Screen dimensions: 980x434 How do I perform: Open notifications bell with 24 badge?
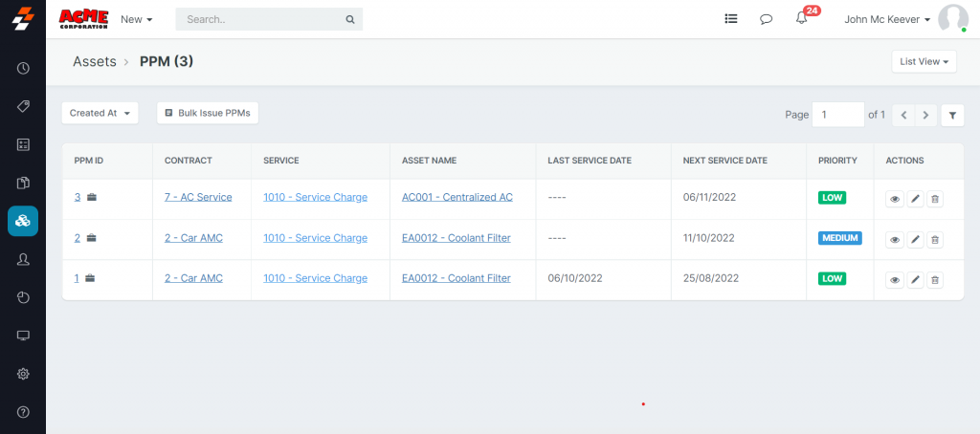coord(802,18)
